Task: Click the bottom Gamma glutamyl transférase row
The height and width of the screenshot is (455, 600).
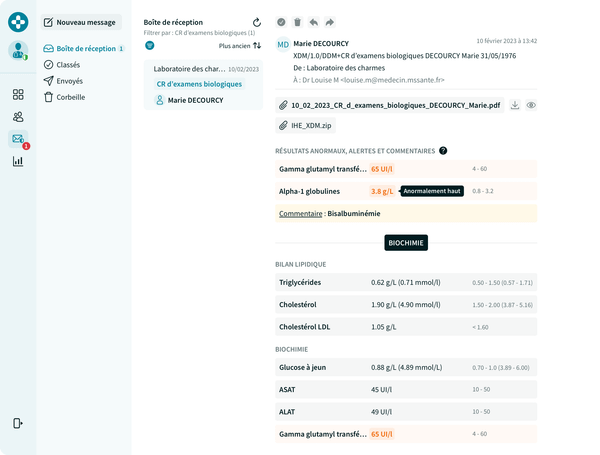Action: coord(406,434)
